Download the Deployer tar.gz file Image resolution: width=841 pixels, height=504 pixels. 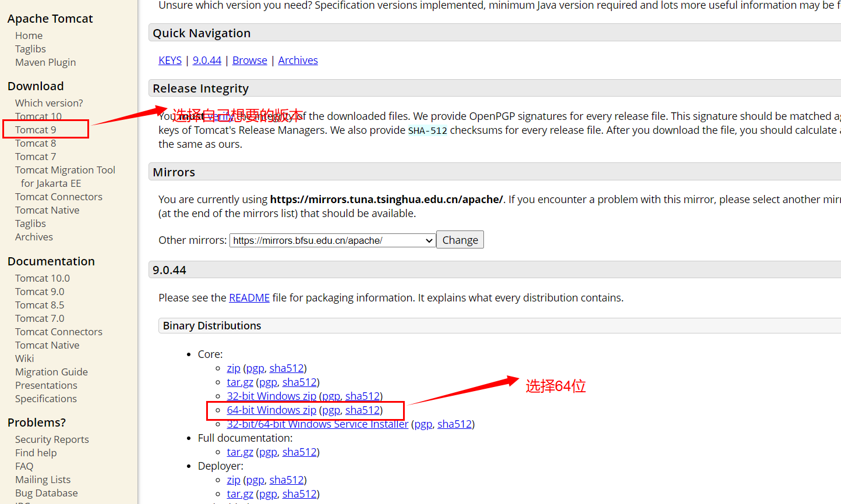240,494
